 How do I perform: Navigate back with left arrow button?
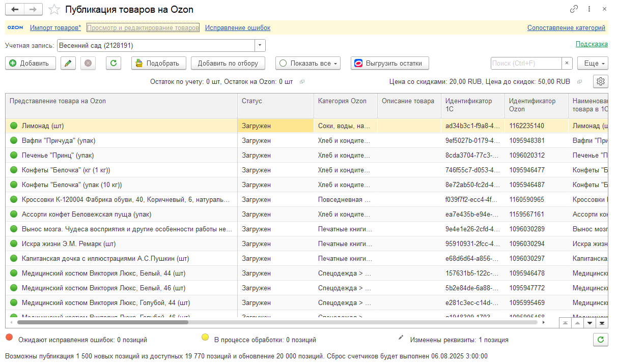(15, 10)
